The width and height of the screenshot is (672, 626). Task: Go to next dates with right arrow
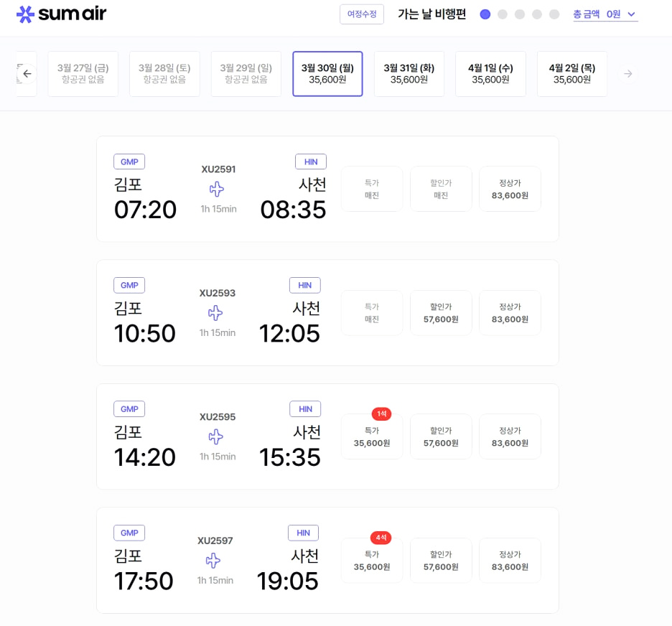628,74
